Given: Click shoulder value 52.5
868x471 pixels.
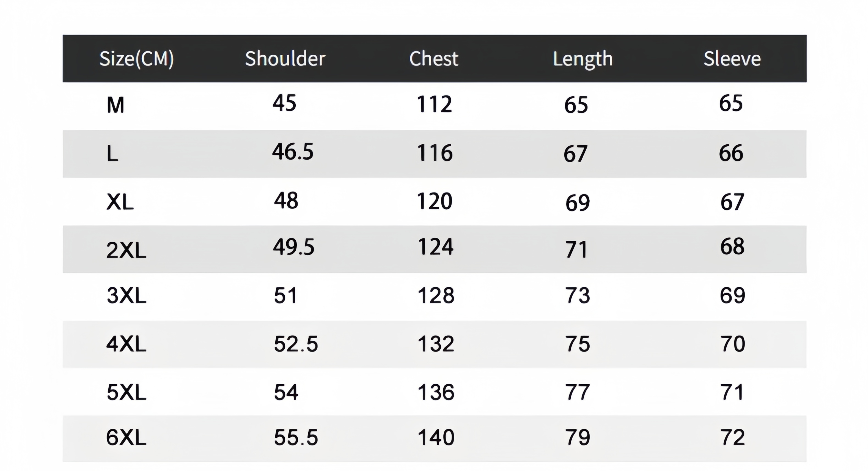Looking at the screenshot, I should 296,344.
